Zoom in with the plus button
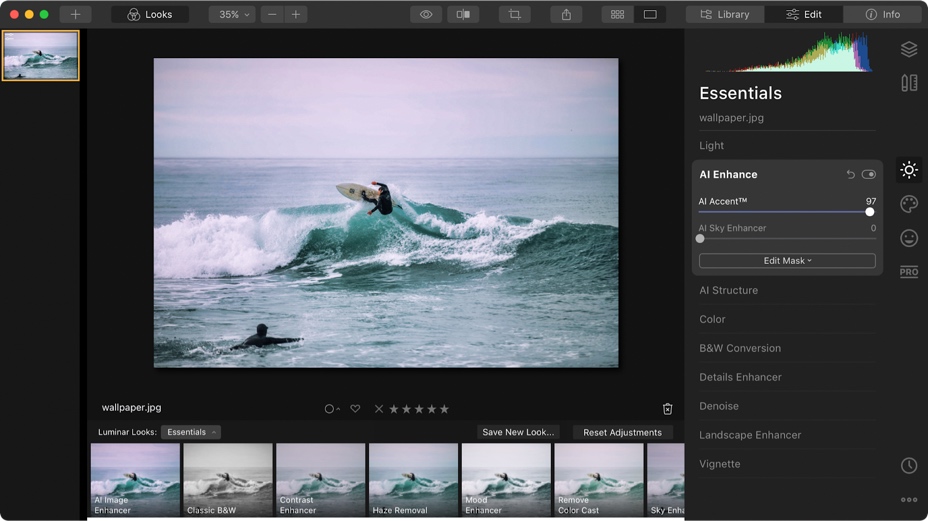This screenshot has width=928, height=521. pos(295,14)
